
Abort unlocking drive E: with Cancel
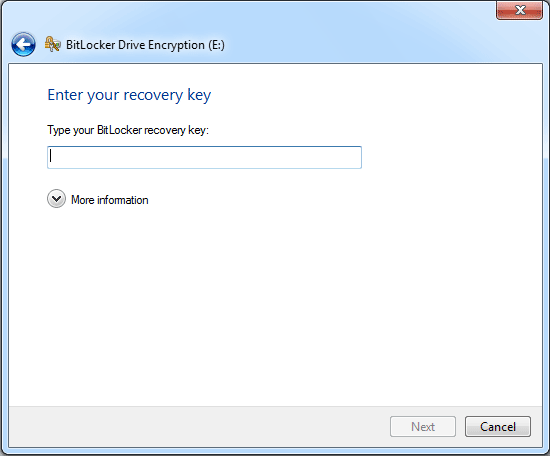click(498, 427)
